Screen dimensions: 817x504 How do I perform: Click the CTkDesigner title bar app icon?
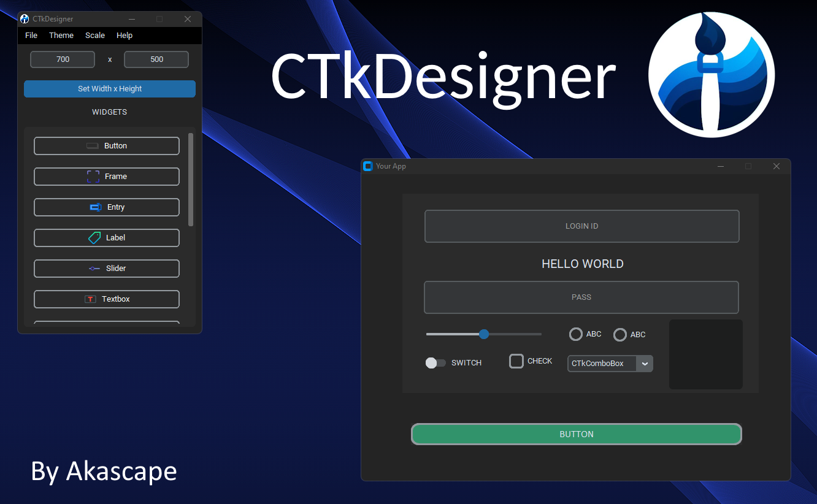pyautogui.click(x=25, y=19)
